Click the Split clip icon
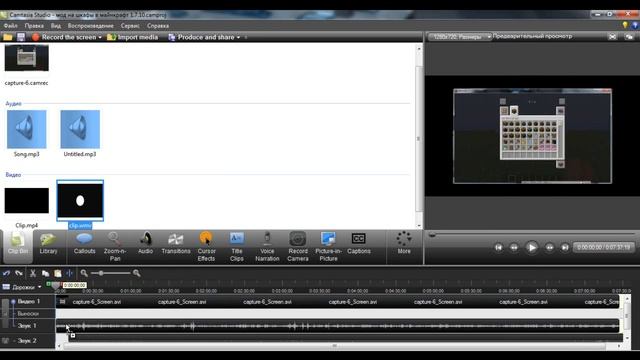The image size is (640, 360). click(x=69, y=273)
